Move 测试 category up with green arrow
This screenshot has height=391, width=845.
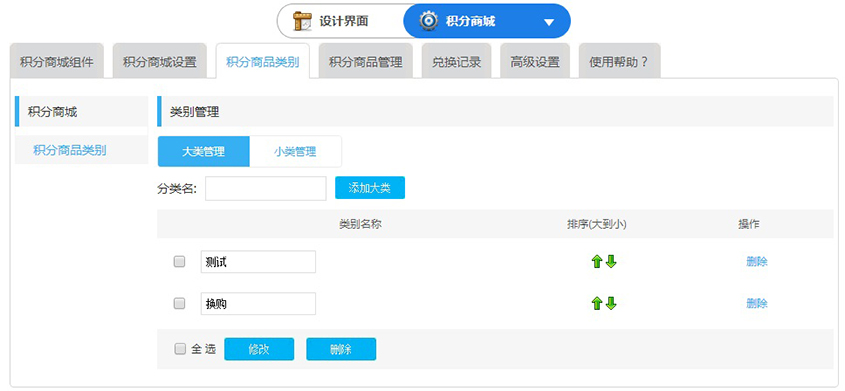coord(597,262)
